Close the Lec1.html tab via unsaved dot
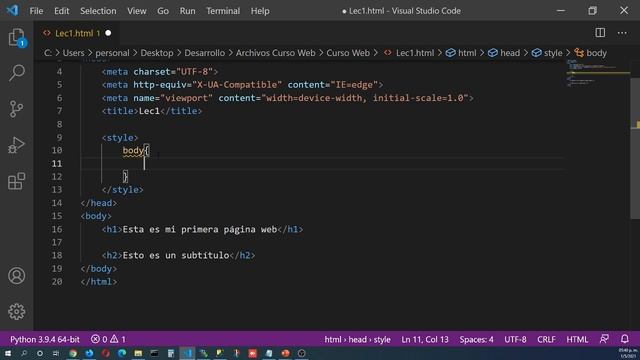The height and width of the screenshot is (360, 640). (x=108, y=33)
